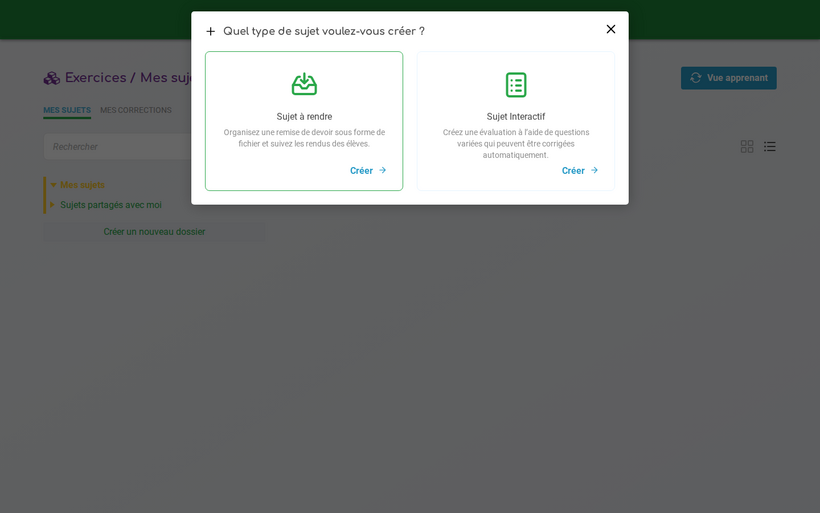Select the Sujet Interactif list icon

tap(516, 85)
